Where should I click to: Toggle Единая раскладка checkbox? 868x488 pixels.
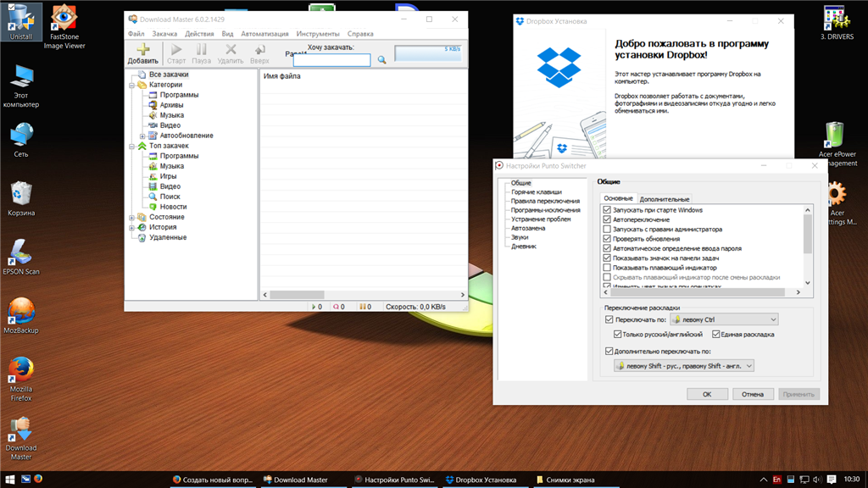click(x=715, y=334)
